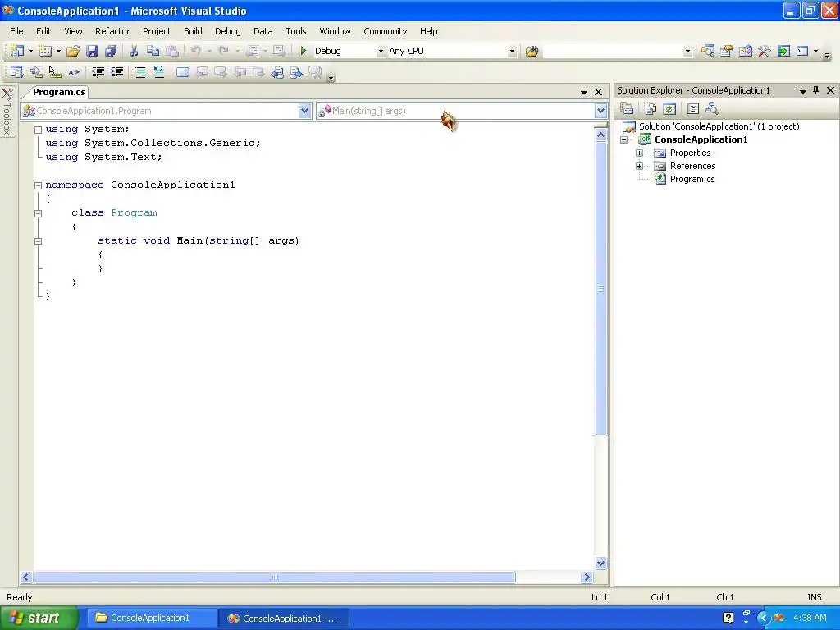
Task: Open the Refactor menu
Action: tap(112, 31)
